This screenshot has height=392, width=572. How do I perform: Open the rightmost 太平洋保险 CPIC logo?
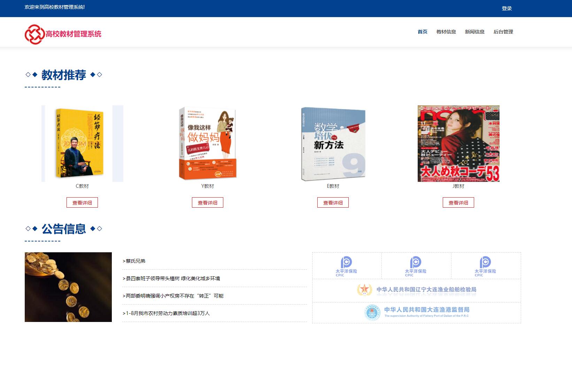click(486, 266)
